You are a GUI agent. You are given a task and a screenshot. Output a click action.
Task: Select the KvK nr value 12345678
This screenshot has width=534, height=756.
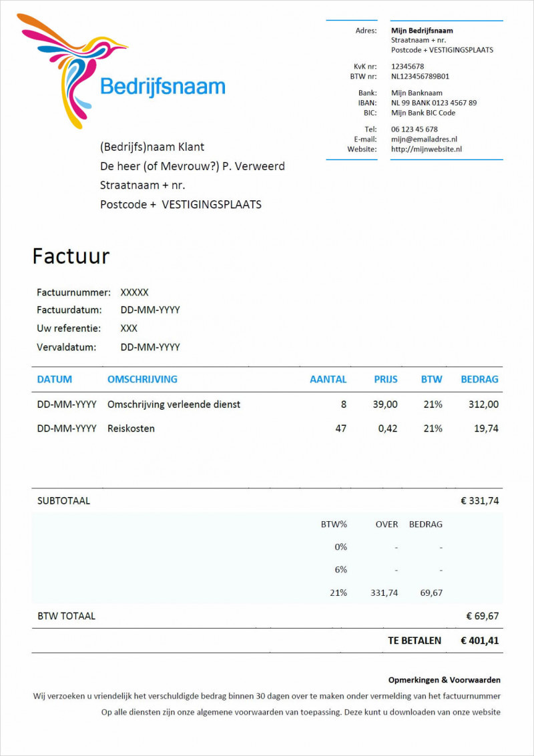pyautogui.click(x=408, y=66)
